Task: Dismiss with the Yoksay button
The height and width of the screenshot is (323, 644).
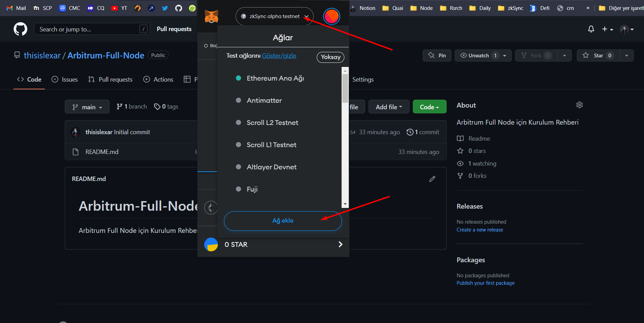Action: pos(330,57)
